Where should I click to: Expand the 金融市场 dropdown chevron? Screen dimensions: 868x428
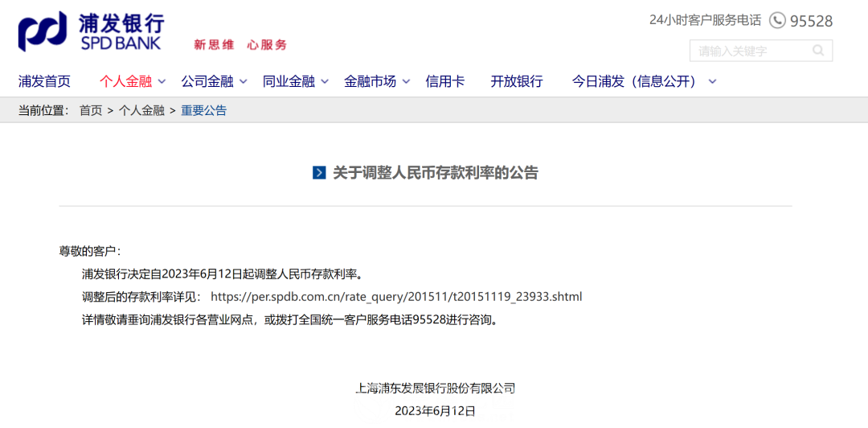407,82
